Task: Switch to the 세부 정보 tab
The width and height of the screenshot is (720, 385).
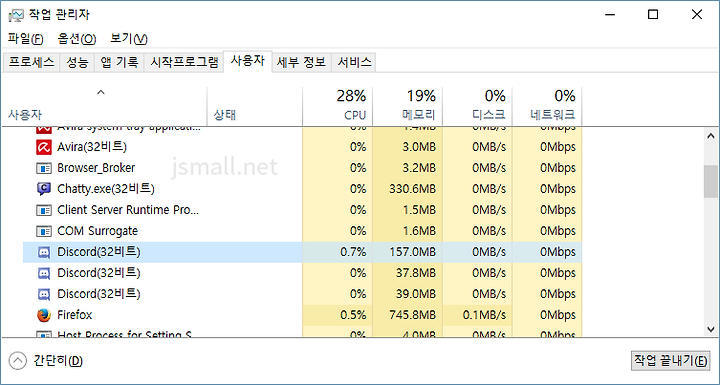Action: [x=302, y=62]
